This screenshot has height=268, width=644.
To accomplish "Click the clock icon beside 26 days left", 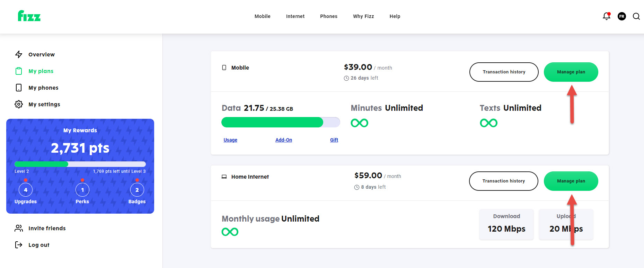I will (x=346, y=78).
